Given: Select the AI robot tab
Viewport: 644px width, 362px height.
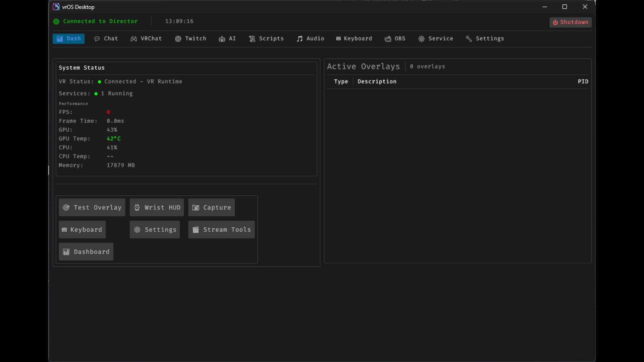Looking at the screenshot, I should pyautogui.click(x=227, y=39).
